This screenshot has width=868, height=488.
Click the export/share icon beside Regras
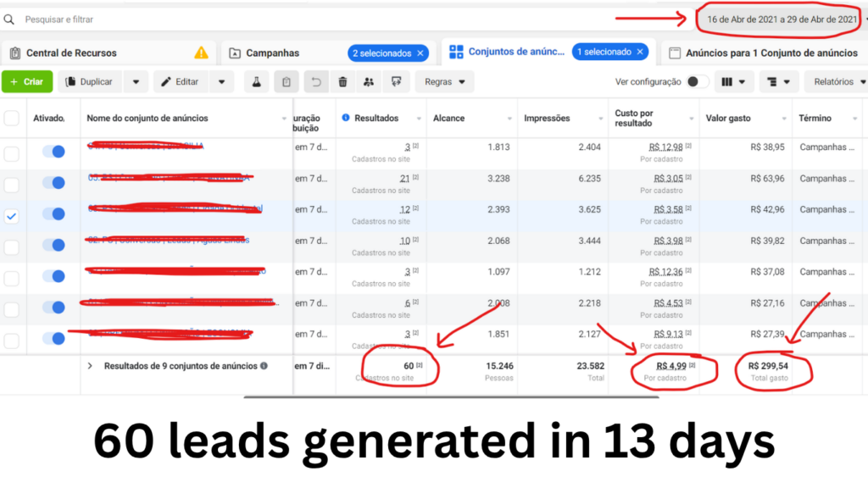(x=397, y=82)
